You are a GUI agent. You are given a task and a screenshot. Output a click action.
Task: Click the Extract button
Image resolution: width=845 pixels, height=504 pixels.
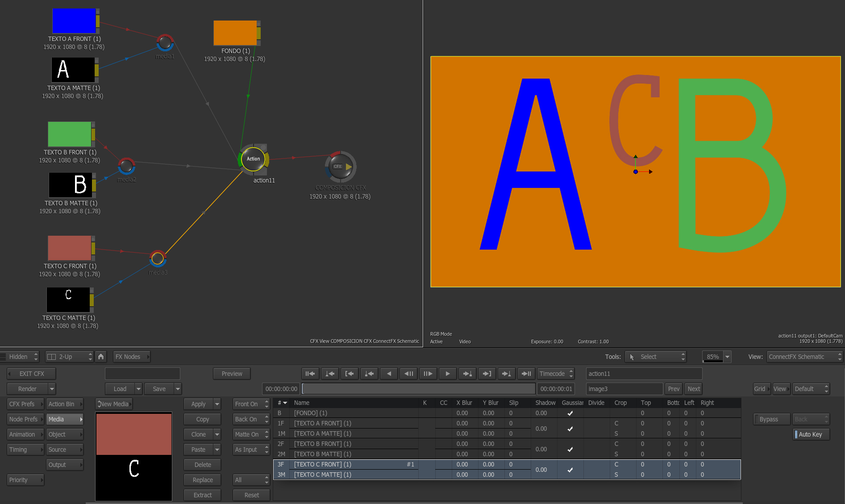pyautogui.click(x=202, y=495)
